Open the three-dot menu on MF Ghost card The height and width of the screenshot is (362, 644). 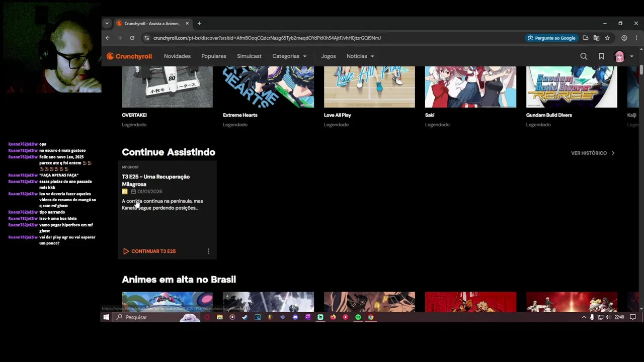208,251
